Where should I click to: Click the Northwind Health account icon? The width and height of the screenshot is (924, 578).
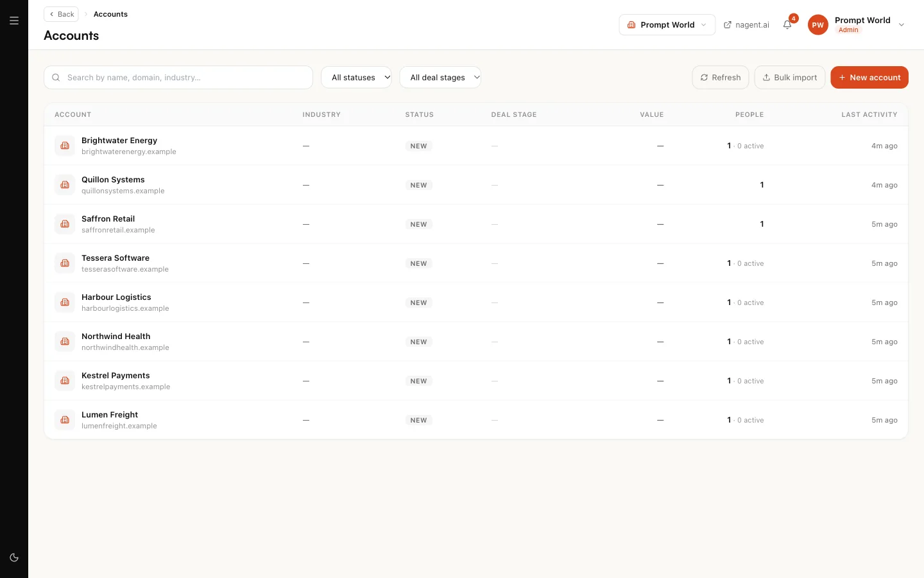click(x=65, y=342)
